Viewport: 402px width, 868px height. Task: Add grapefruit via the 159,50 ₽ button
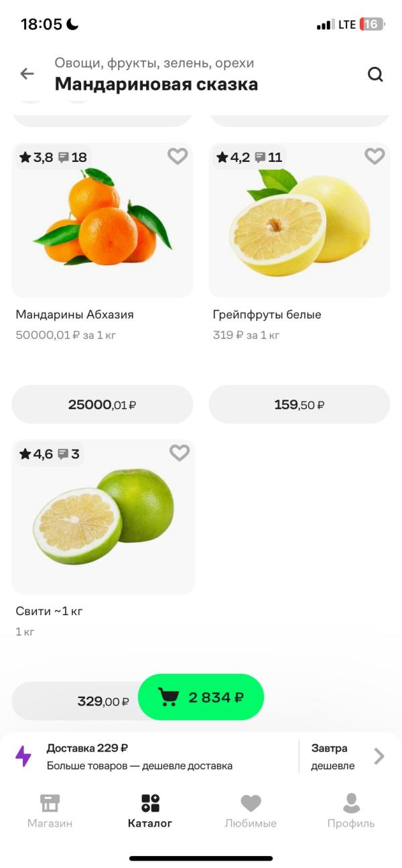(x=299, y=404)
